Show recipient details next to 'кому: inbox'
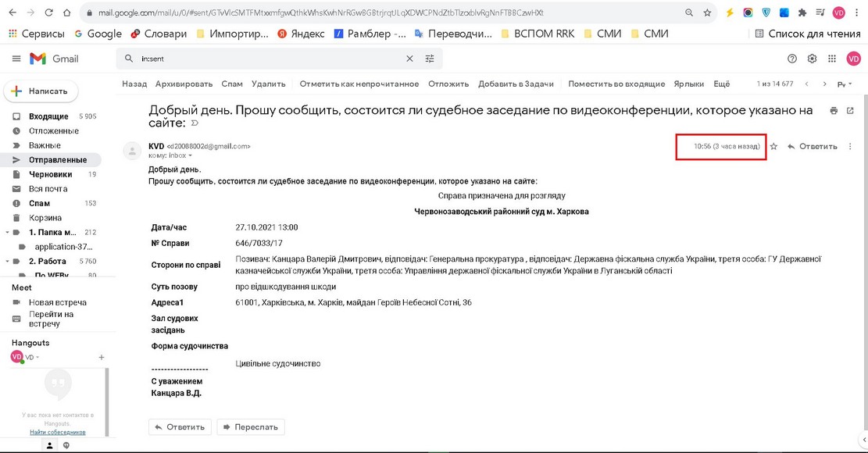This screenshot has height=453, width=868. point(191,156)
